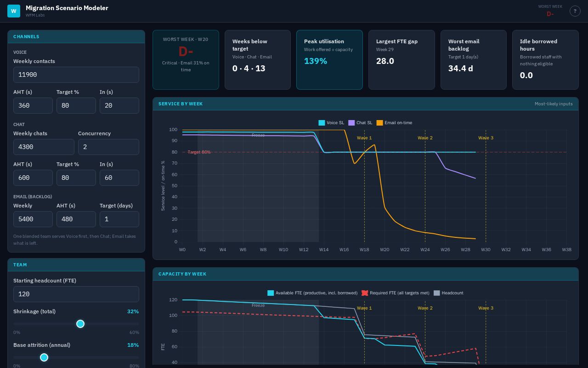Edit the Email AHT field showing 480

(x=76, y=219)
